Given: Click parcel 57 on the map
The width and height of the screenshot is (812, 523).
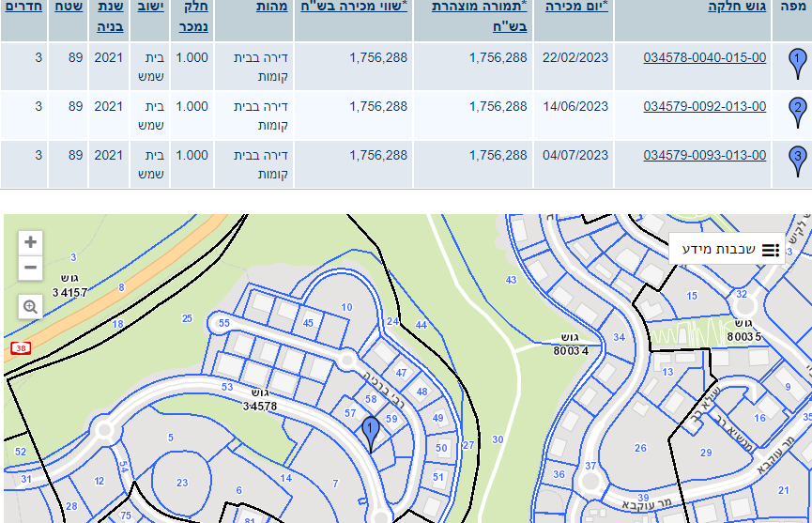Looking at the screenshot, I should coord(350,413).
